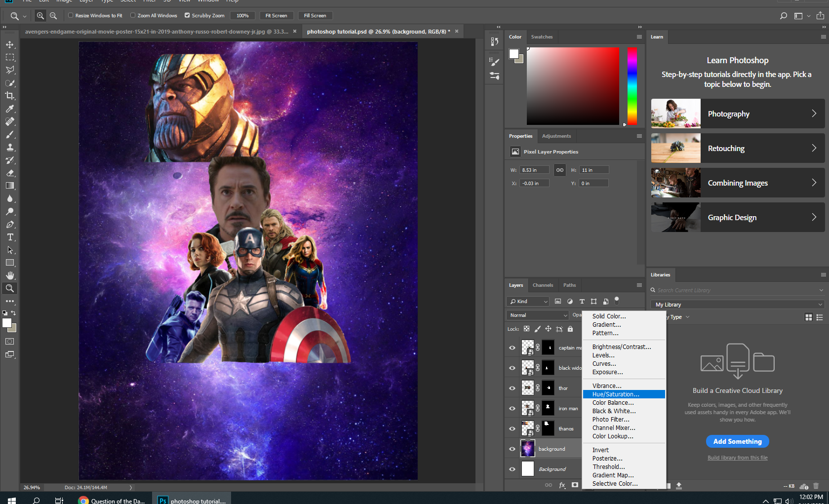Click the 100% zoom button
This screenshot has height=504, width=829.
[x=242, y=16]
